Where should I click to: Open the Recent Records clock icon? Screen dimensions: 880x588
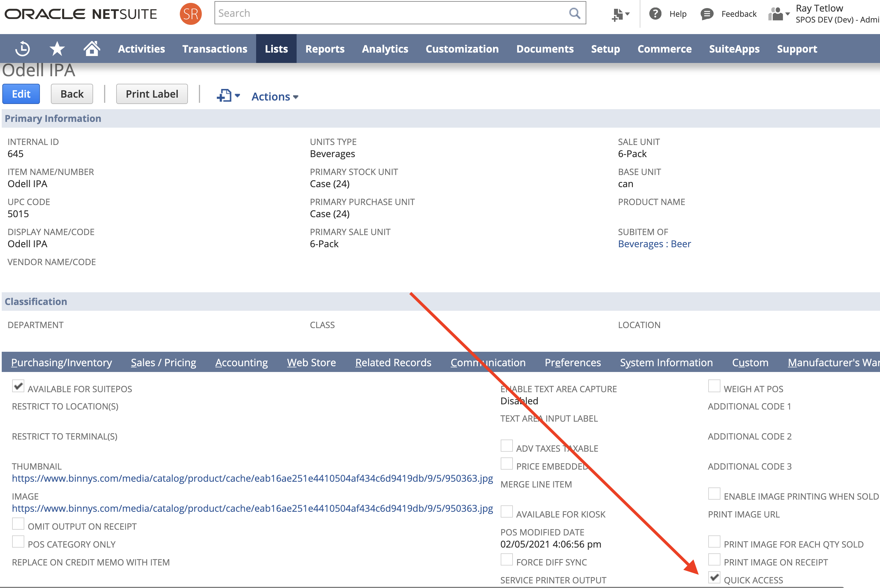(x=23, y=49)
